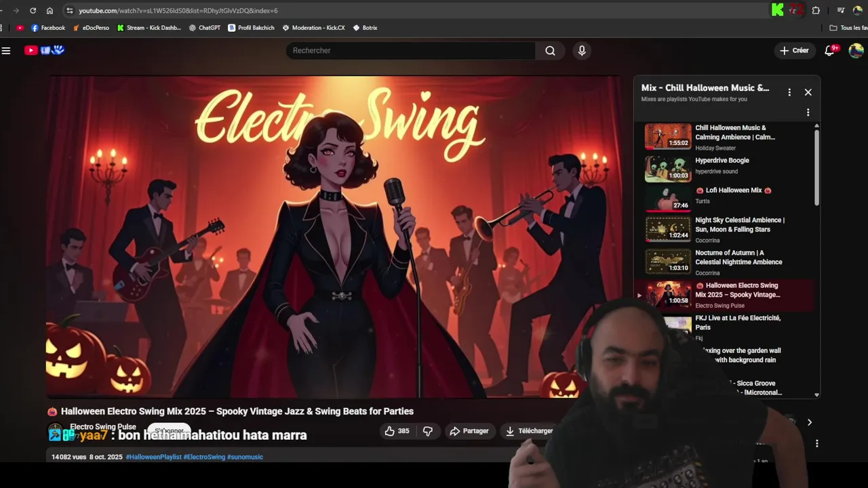Play FKJ Live at La Fée Electricité
Screen dimensions: 868x488
click(x=726, y=327)
